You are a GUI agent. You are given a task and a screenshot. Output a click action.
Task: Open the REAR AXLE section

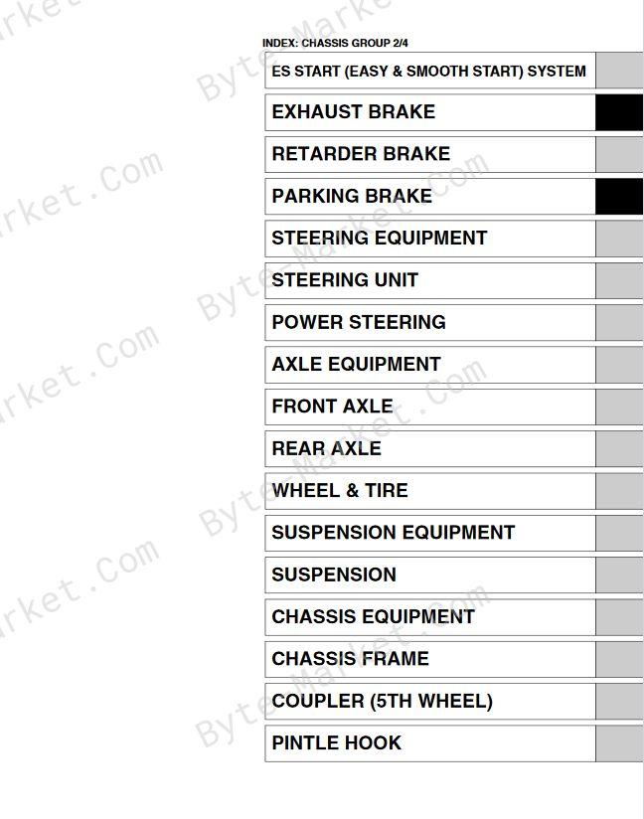430,448
